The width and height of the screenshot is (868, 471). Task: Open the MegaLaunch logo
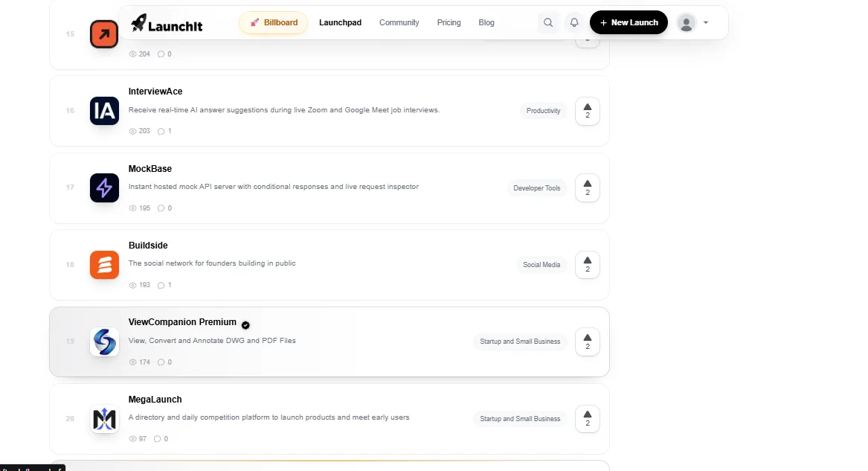[x=105, y=419]
